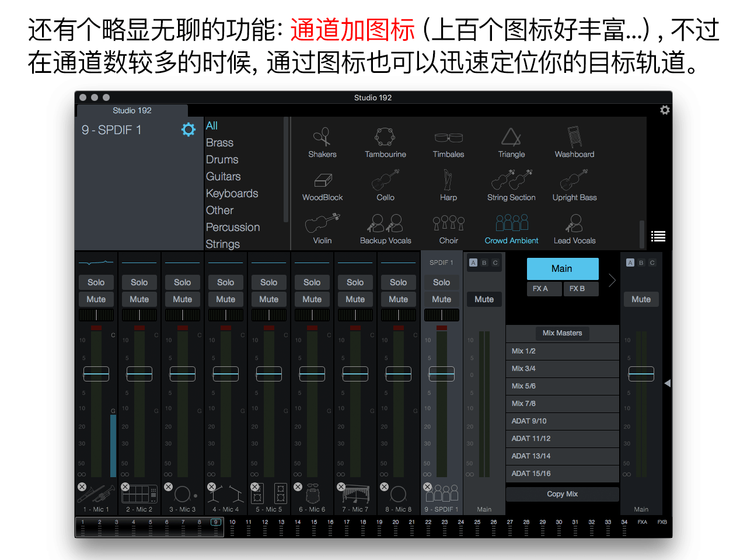This screenshot has width=747, height=560.
Task: Choose the Cello channel icon
Action: 385,186
